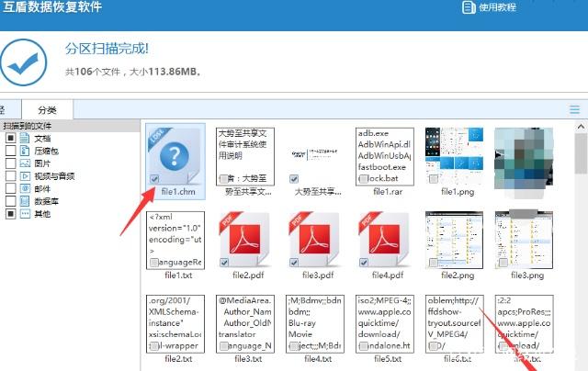Click the file2.png file name

click(x=458, y=275)
